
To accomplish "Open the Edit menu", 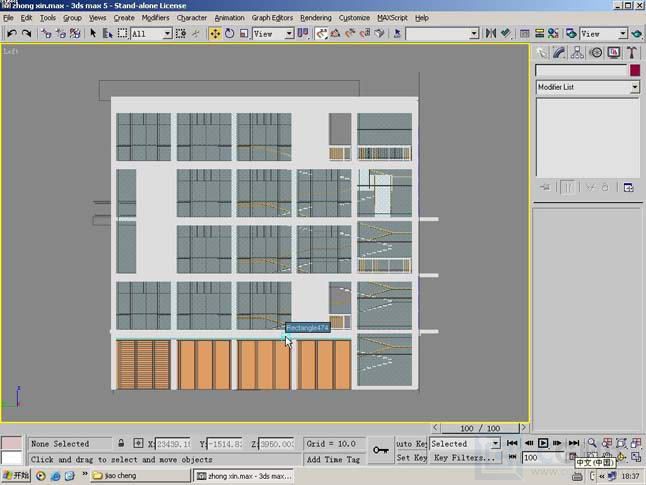I will [26, 18].
